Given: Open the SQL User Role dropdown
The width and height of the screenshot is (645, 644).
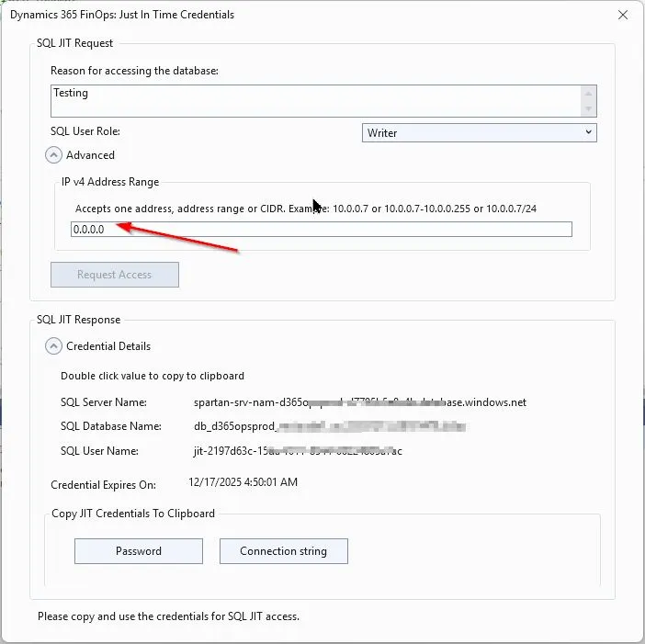Looking at the screenshot, I should (x=480, y=133).
